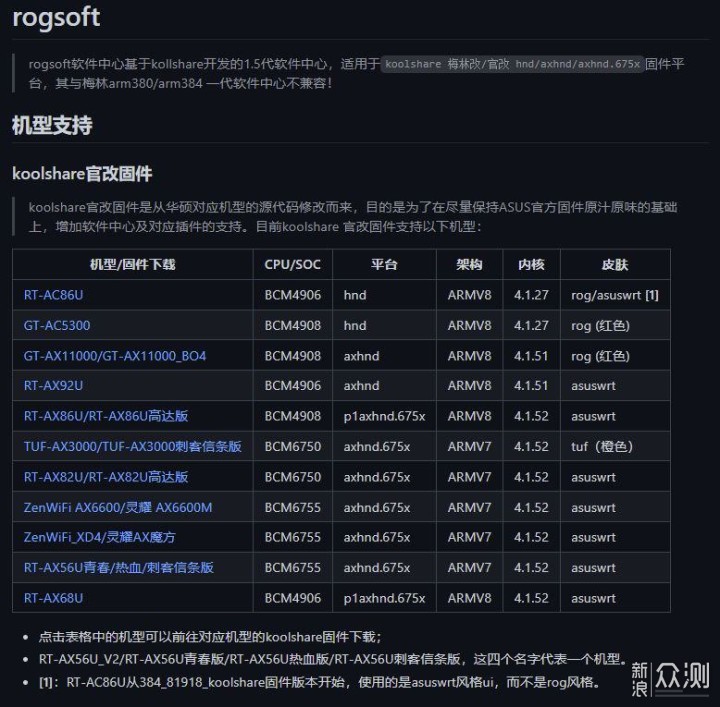Click 4.1.52 cell in ZenWiFi_XD4 row
Screen dimensions: 720x707
tap(531, 537)
